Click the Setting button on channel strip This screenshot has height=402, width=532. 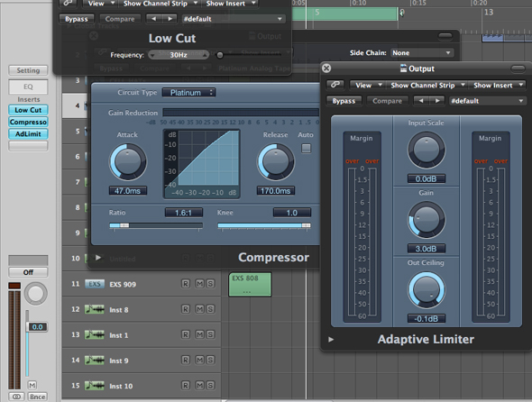[28, 70]
